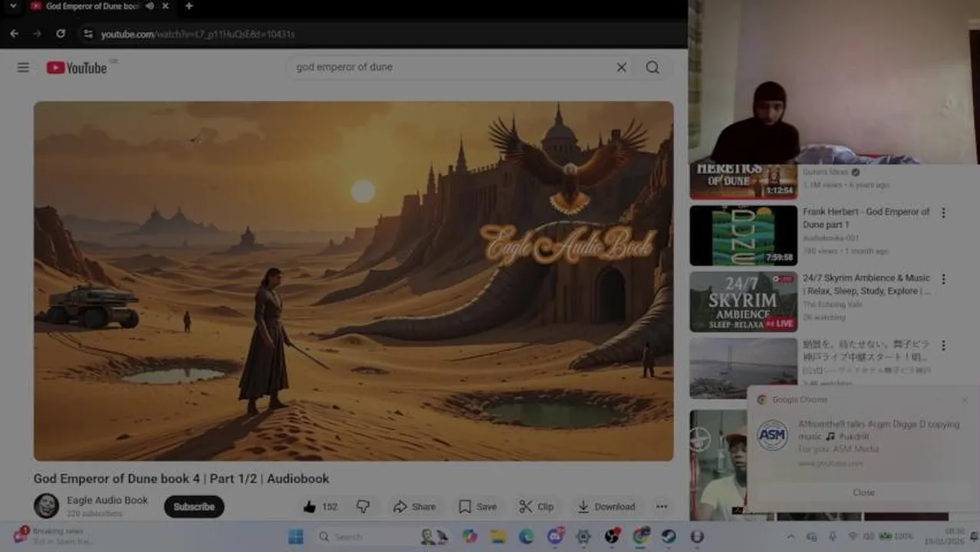Show hidden system tray icons
980x552 pixels.
pyautogui.click(x=791, y=537)
